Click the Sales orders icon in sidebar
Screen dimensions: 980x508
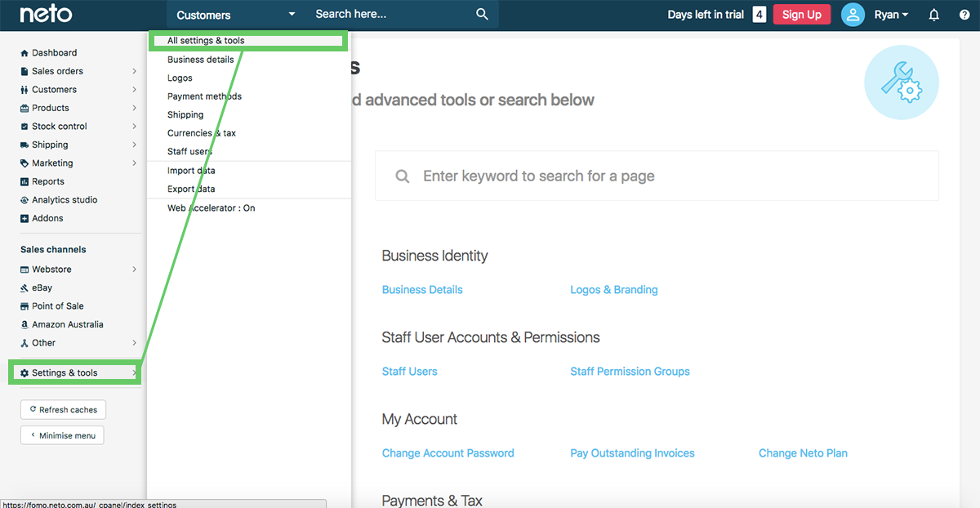click(24, 71)
